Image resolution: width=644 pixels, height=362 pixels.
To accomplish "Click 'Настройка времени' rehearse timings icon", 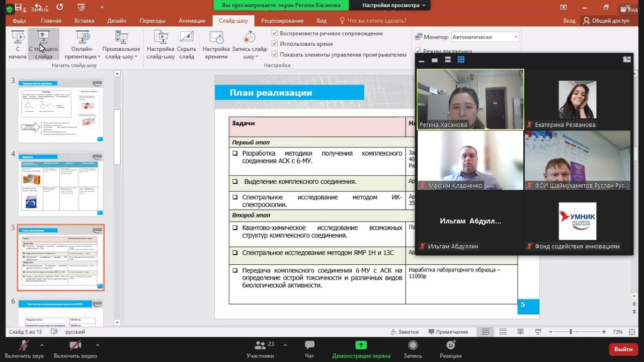I will 216,38.
